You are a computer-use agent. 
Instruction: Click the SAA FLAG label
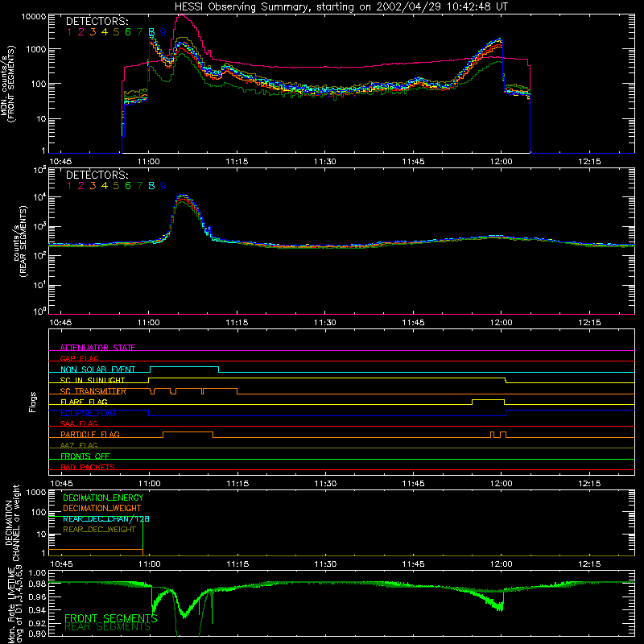click(79, 423)
